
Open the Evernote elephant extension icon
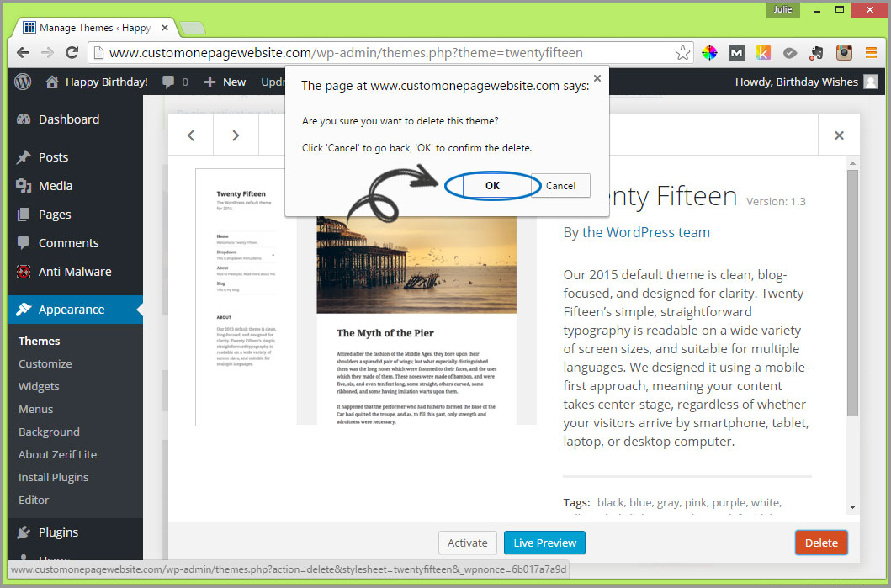[817, 53]
